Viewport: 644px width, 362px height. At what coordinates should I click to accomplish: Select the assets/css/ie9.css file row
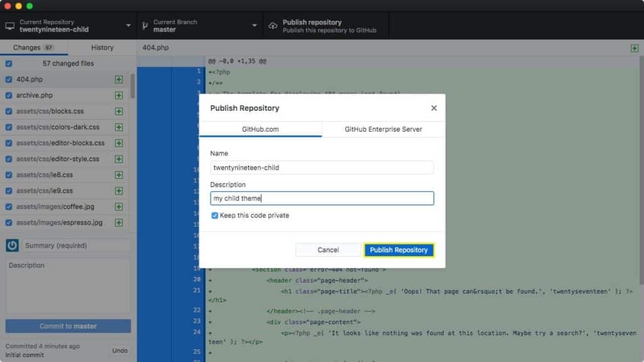[x=65, y=191]
